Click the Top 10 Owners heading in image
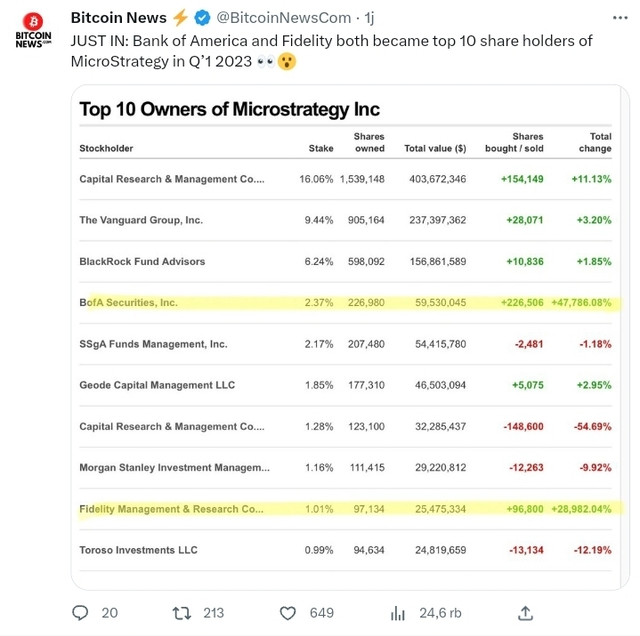The width and height of the screenshot is (640, 636). pos(229,109)
